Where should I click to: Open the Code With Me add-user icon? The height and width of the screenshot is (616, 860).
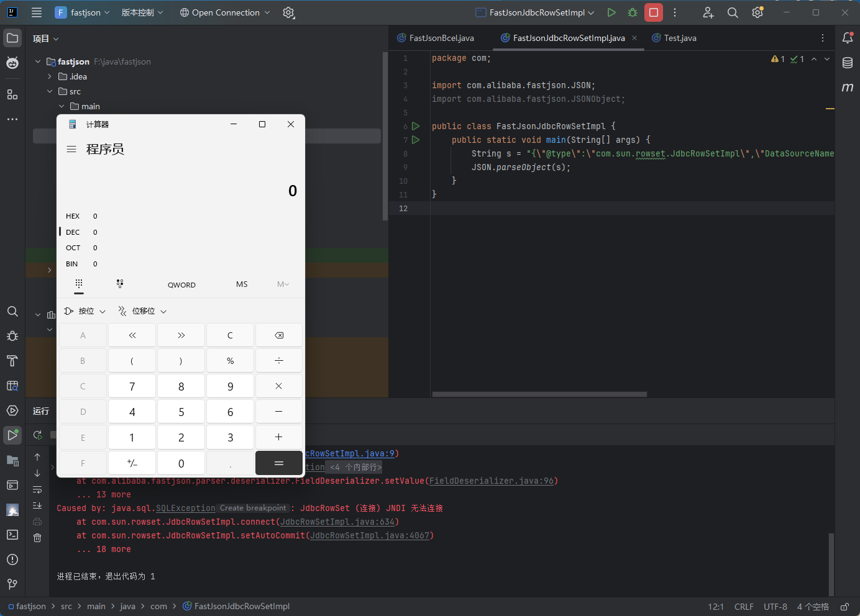point(708,12)
